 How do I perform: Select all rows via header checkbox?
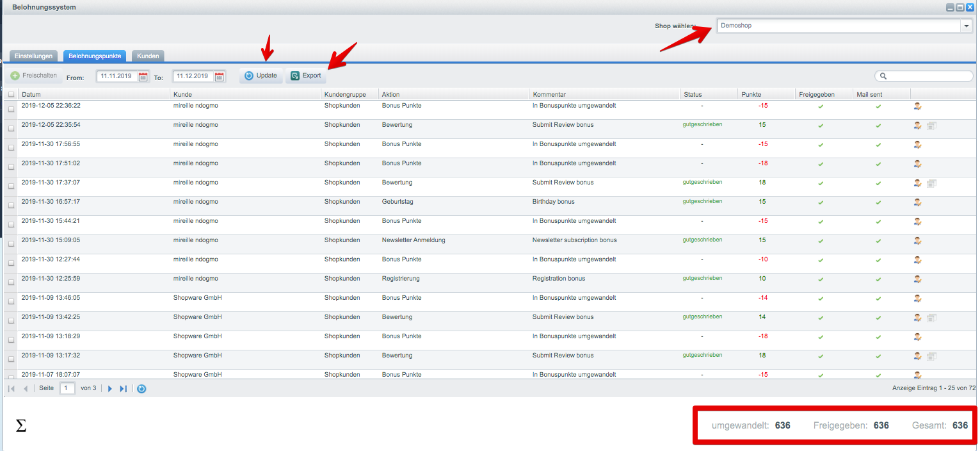[x=11, y=95]
